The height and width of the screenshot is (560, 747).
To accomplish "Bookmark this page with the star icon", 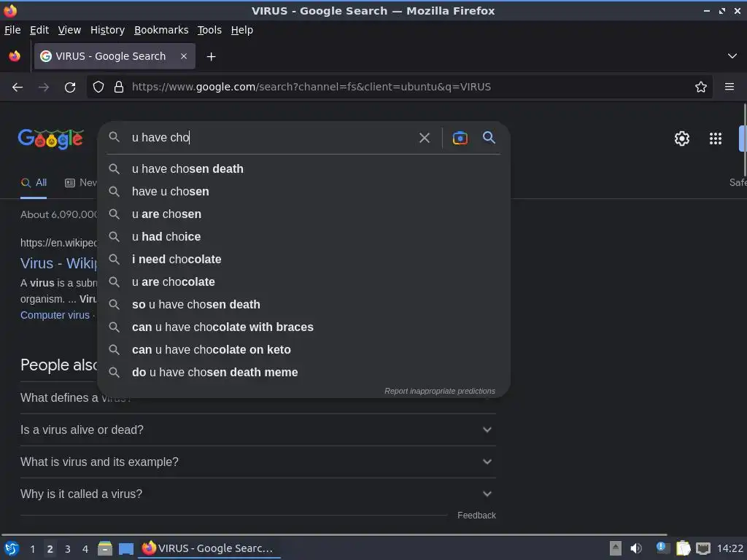I will point(700,87).
